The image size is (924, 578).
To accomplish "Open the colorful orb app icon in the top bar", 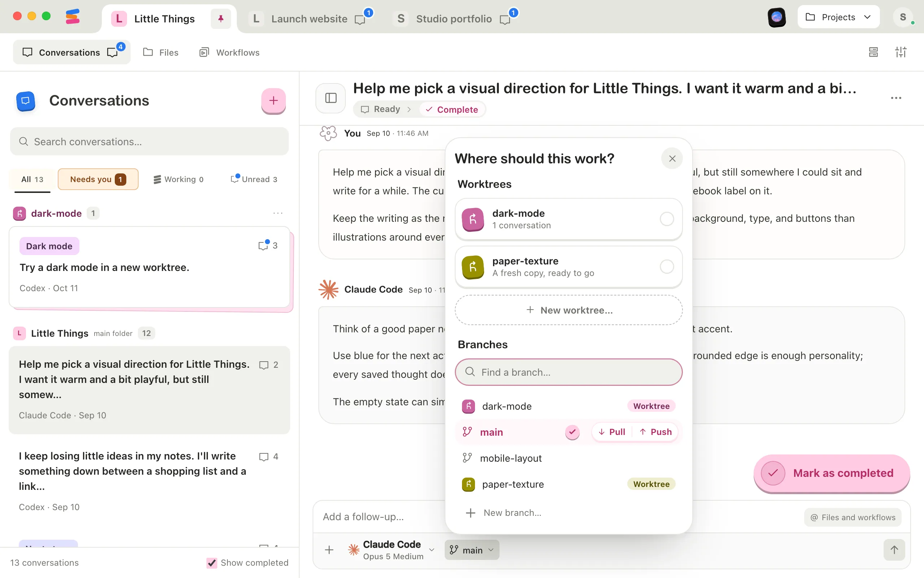I will 777,17.
